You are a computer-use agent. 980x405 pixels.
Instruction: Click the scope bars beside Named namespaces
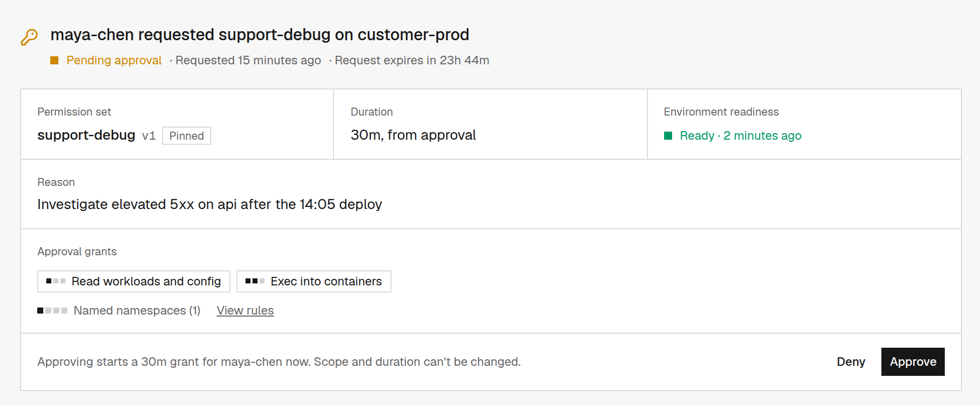[52, 311]
